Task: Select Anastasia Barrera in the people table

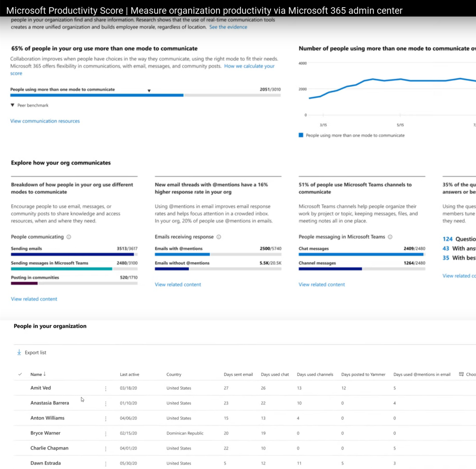Action: point(50,403)
